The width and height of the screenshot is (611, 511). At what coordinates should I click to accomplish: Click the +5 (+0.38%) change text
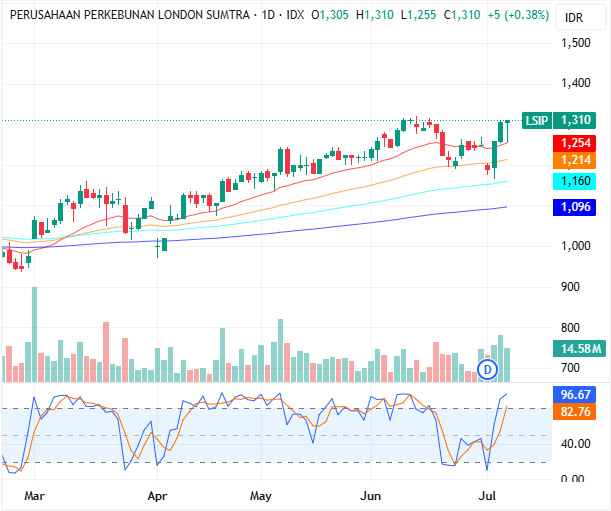tap(518, 15)
